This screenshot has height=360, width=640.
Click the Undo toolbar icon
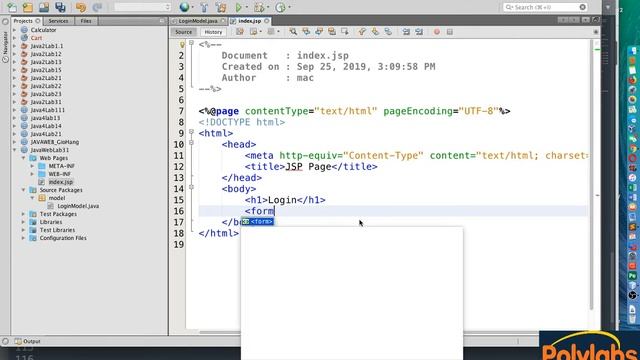pos(81,7)
